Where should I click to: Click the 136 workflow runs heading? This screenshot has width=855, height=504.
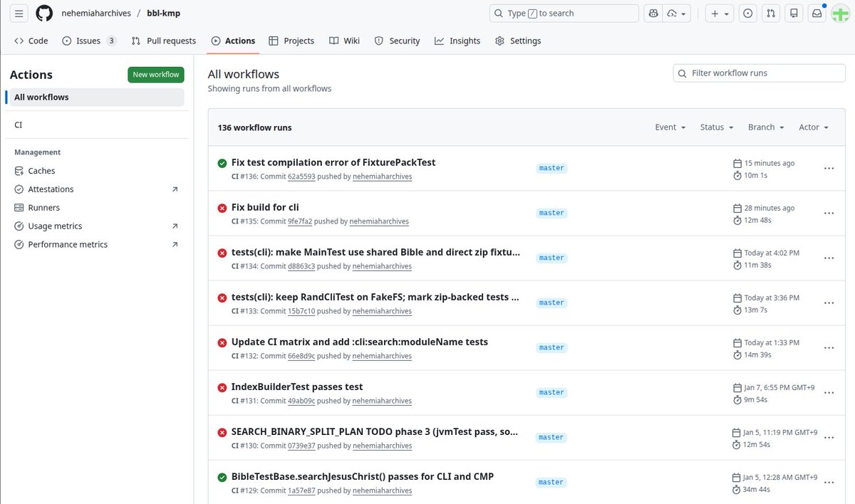pos(255,127)
